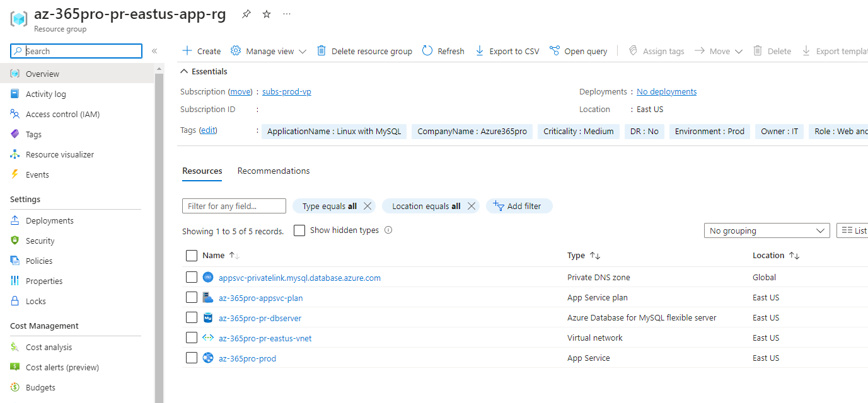
Task: Sort resources by Name column
Action: [x=221, y=256]
